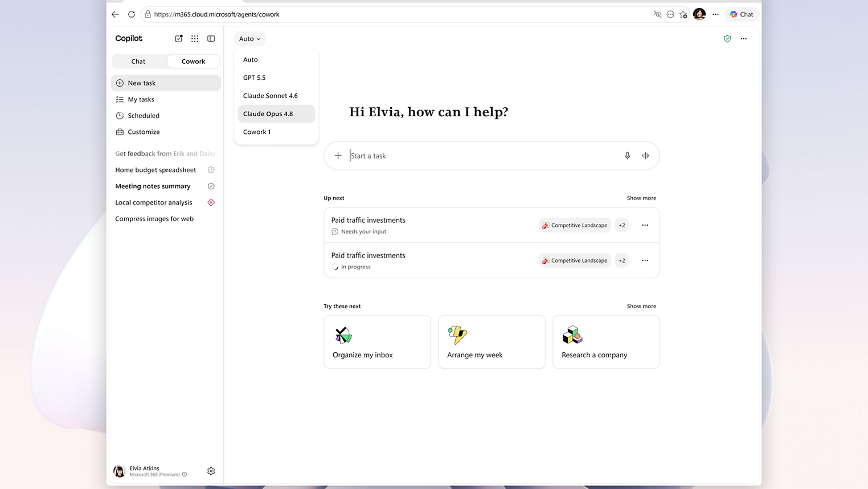Switch to the Chat toggle
This screenshot has width=868, height=489.
click(x=138, y=62)
